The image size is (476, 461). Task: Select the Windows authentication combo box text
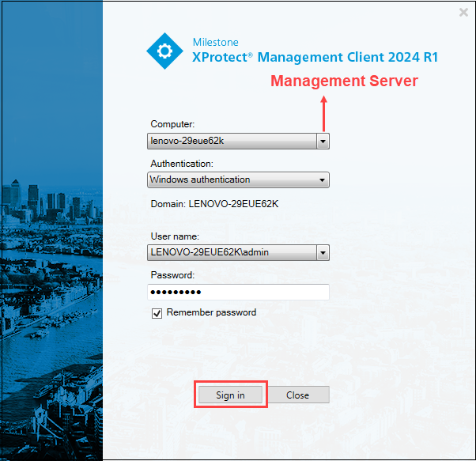tap(231, 180)
